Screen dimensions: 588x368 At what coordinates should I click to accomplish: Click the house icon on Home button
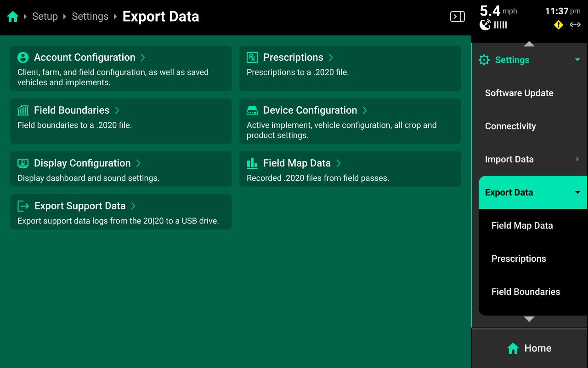pyautogui.click(x=513, y=348)
